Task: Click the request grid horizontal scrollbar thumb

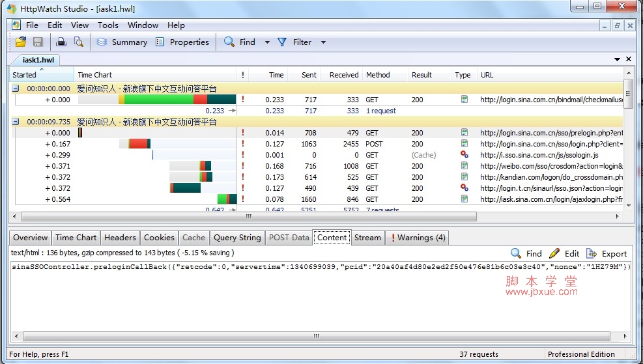Action: coord(248,216)
